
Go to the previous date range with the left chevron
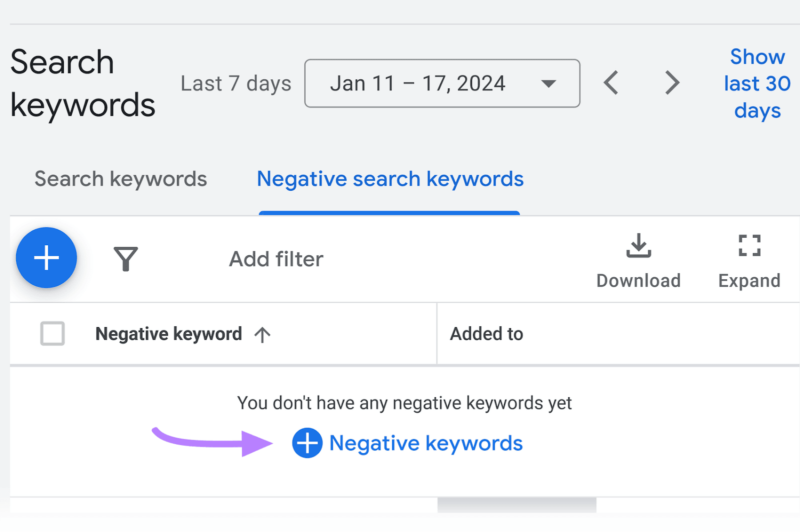[610, 83]
